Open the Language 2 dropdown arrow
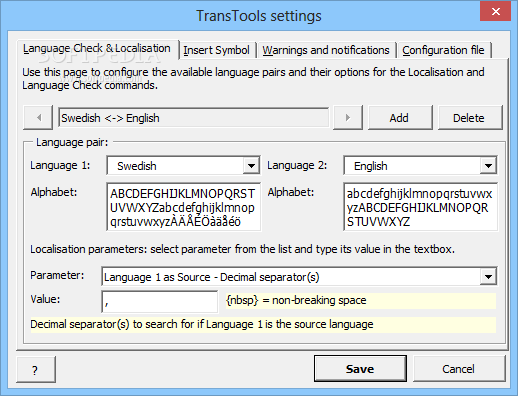 point(488,166)
